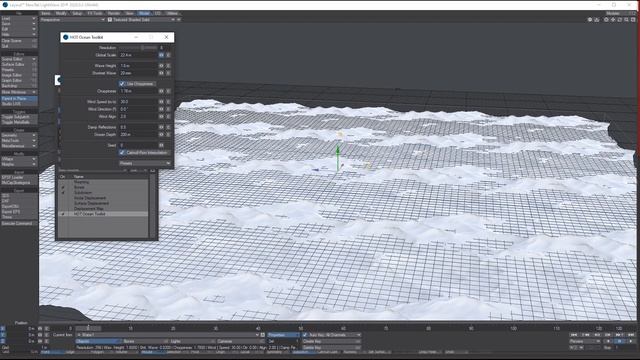Screen dimensions: 640x360
Task: Open texture button for Choppiness
Action: click(168, 91)
